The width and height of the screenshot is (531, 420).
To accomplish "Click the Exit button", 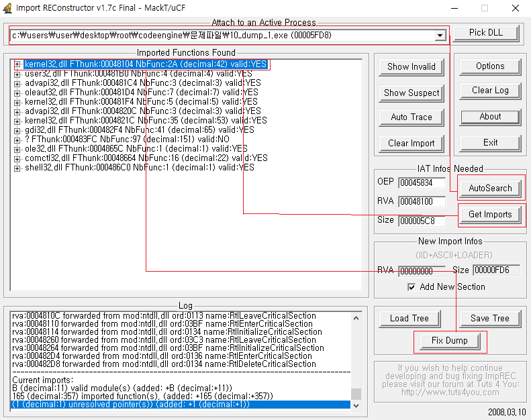I will point(490,143).
